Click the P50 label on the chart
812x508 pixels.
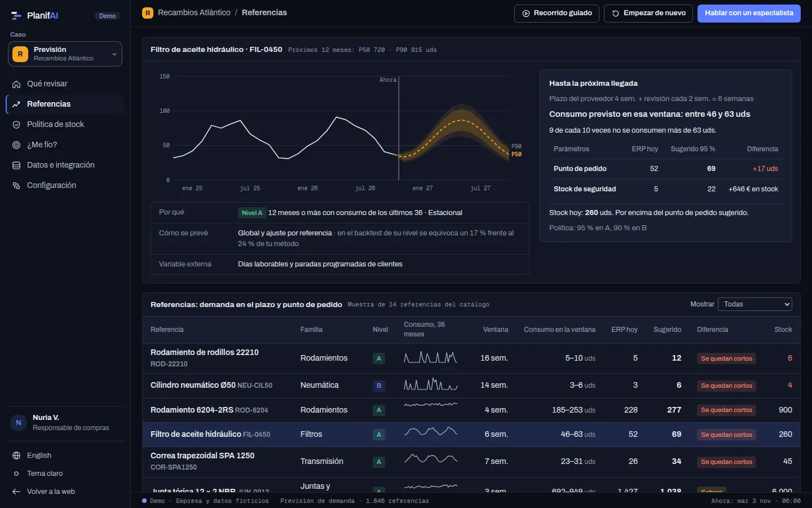point(517,155)
